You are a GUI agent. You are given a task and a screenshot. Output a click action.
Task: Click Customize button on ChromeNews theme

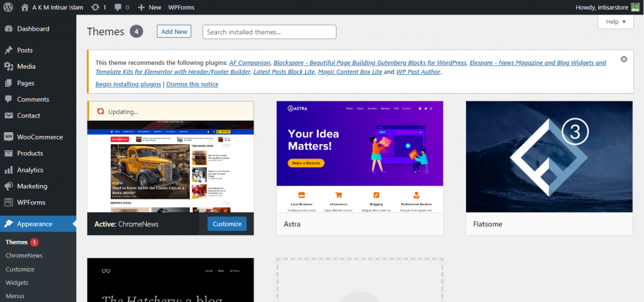point(227,224)
